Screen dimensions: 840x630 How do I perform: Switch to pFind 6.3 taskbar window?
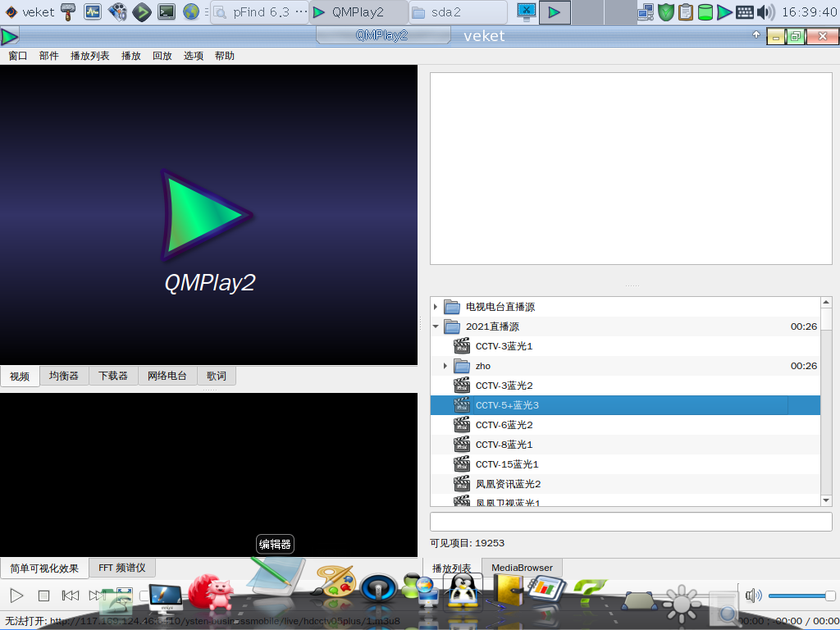click(260, 11)
